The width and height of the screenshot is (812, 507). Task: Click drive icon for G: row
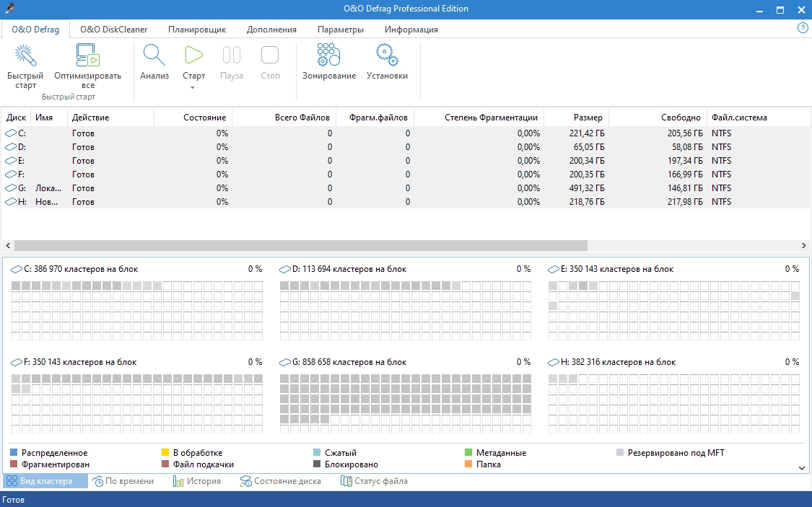(11, 188)
